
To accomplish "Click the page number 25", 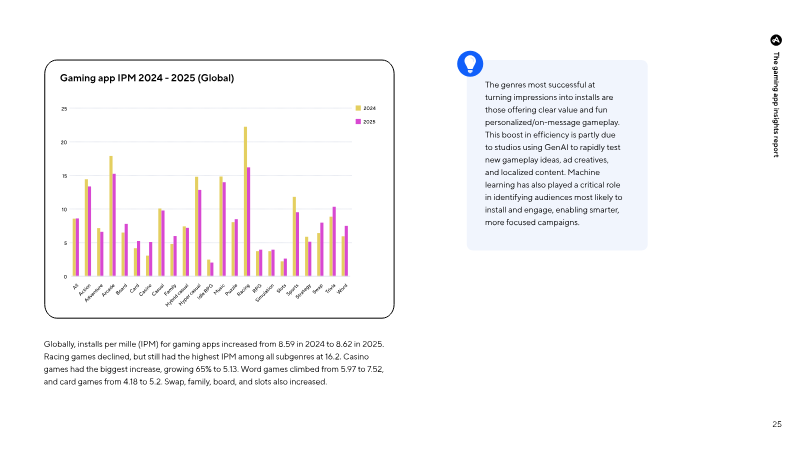I will coord(777,424).
